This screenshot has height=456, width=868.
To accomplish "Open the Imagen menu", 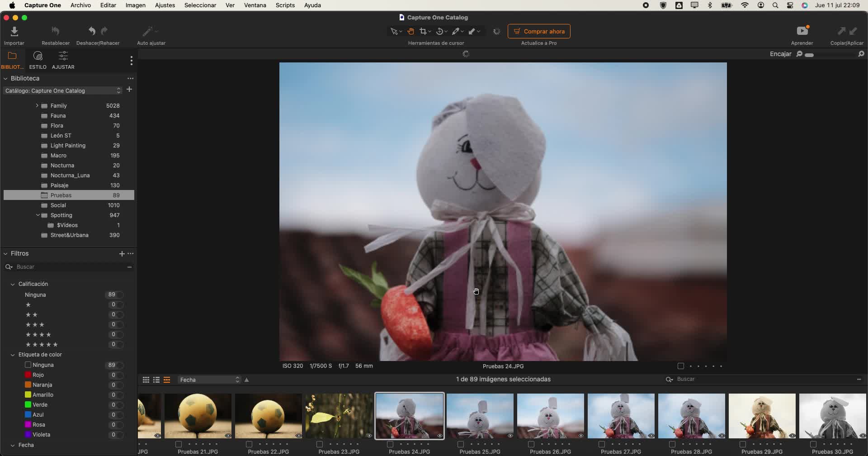I will coord(136,5).
